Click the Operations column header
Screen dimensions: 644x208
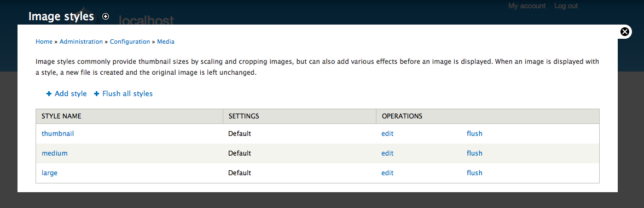click(488, 116)
